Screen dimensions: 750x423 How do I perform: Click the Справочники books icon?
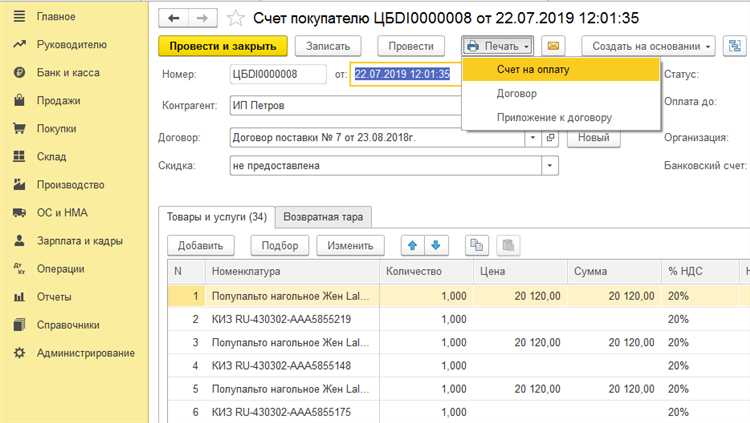19,325
